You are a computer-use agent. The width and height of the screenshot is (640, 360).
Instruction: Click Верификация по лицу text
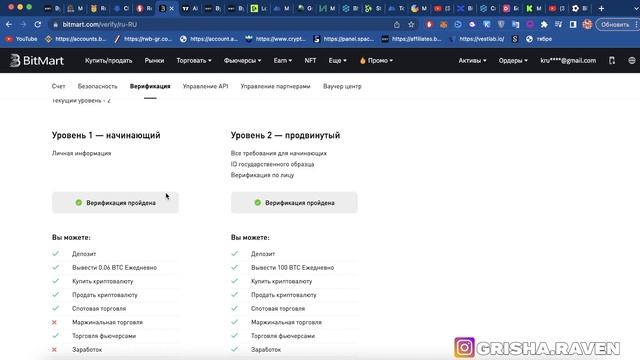point(262,175)
